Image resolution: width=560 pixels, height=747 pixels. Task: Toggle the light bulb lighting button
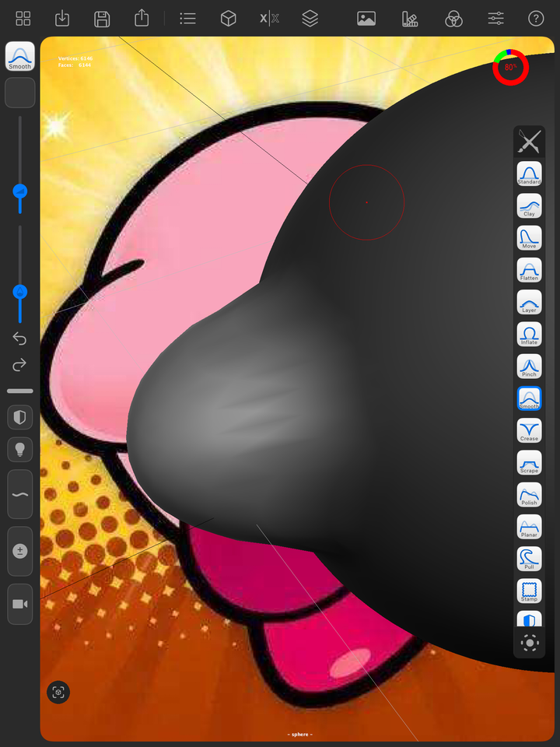(x=20, y=450)
